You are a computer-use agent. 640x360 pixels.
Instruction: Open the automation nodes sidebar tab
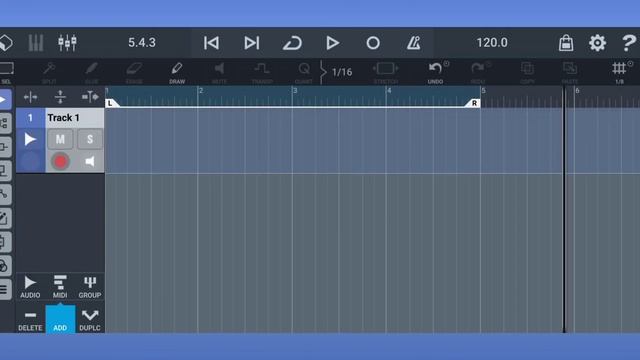5,195
